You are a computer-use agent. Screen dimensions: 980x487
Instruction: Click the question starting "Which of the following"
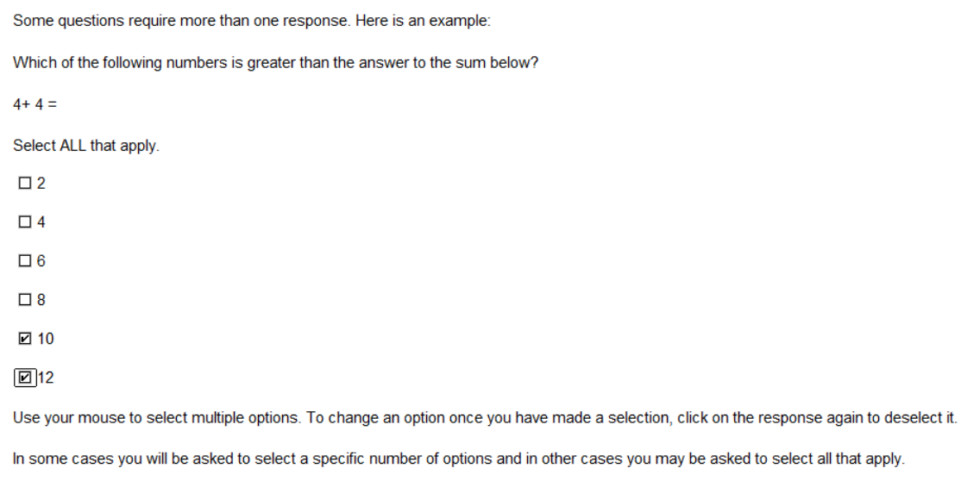[x=275, y=64]
